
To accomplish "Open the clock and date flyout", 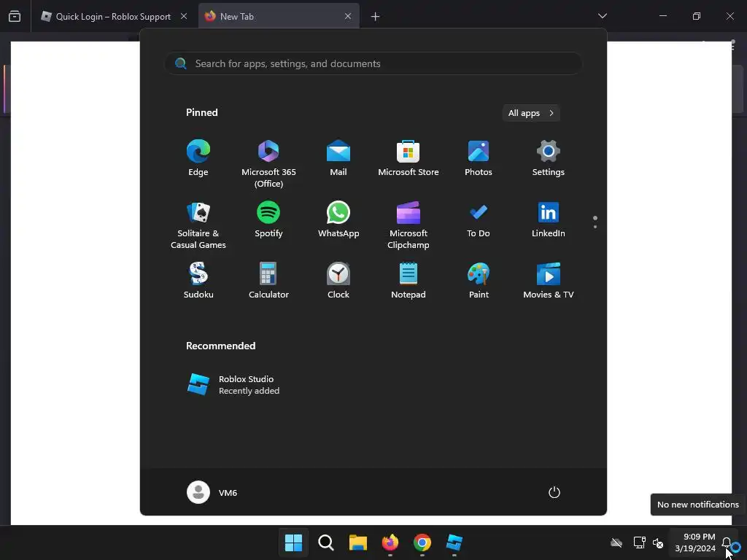I will [695, 542].
